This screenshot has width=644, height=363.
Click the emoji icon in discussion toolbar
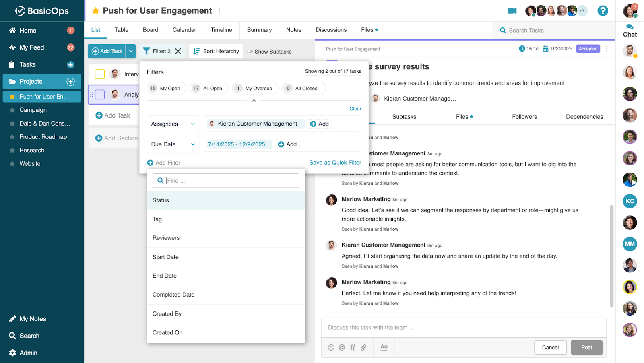(331, 347)
